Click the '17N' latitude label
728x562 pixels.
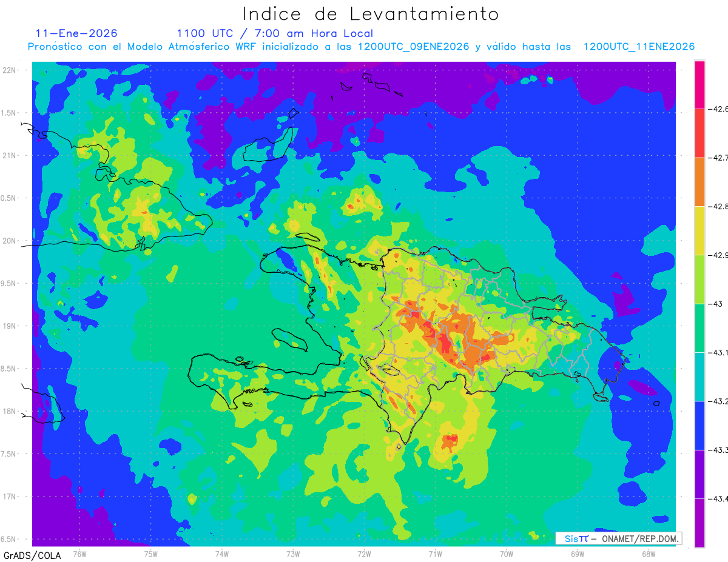click(x=10, y=497)
